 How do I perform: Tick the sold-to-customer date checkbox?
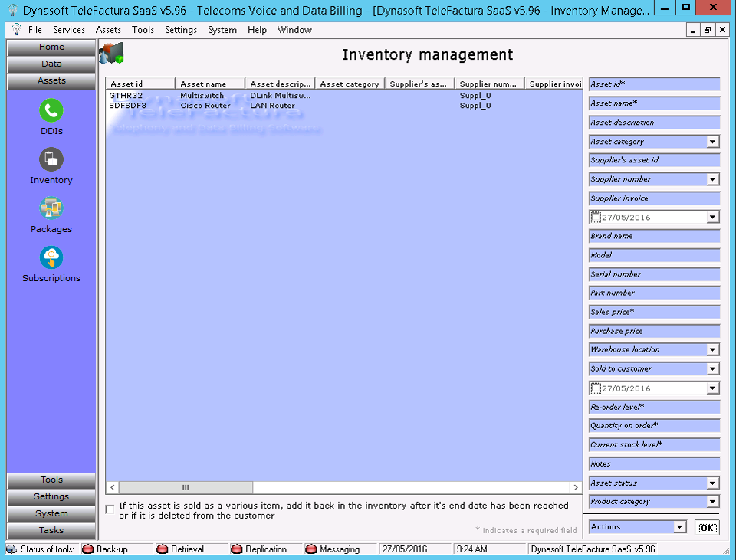(596, 388)
